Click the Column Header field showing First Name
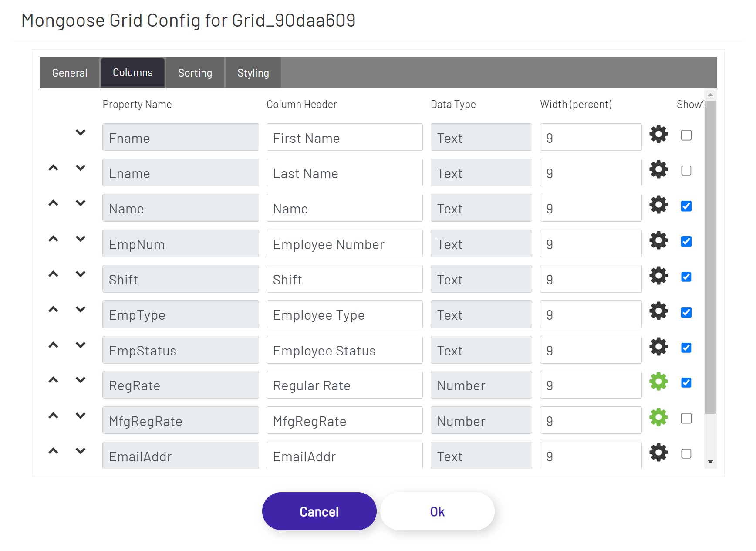The width and height of the screenshot is (756, 551). 344,137
